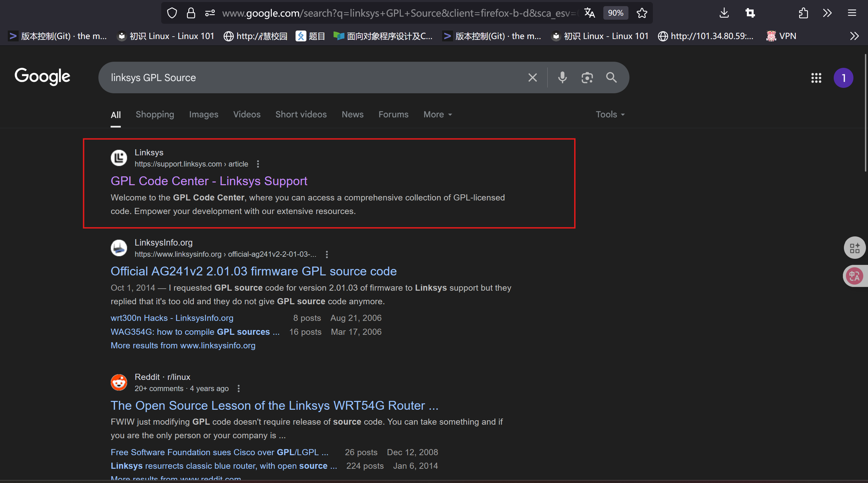The image size is (868, 483).
Task: Open More results from www.linksysinfo.org
Action: tap(183, 346)
